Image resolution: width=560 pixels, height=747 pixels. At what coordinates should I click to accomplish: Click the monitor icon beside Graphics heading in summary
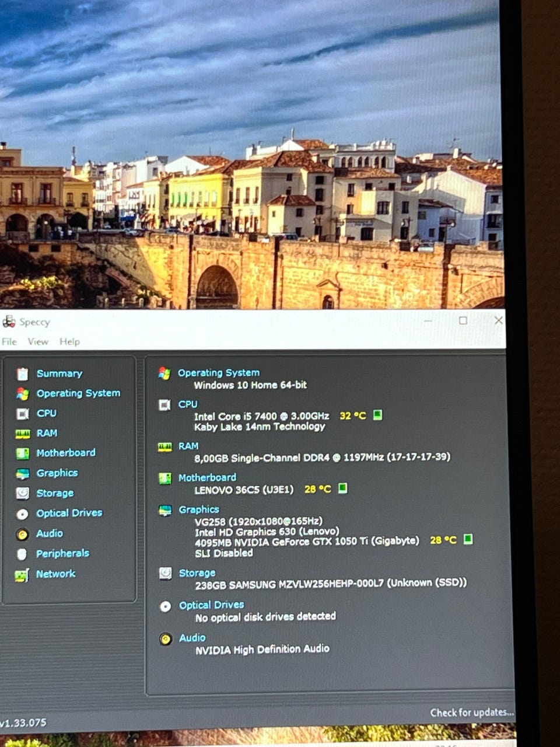165,511
